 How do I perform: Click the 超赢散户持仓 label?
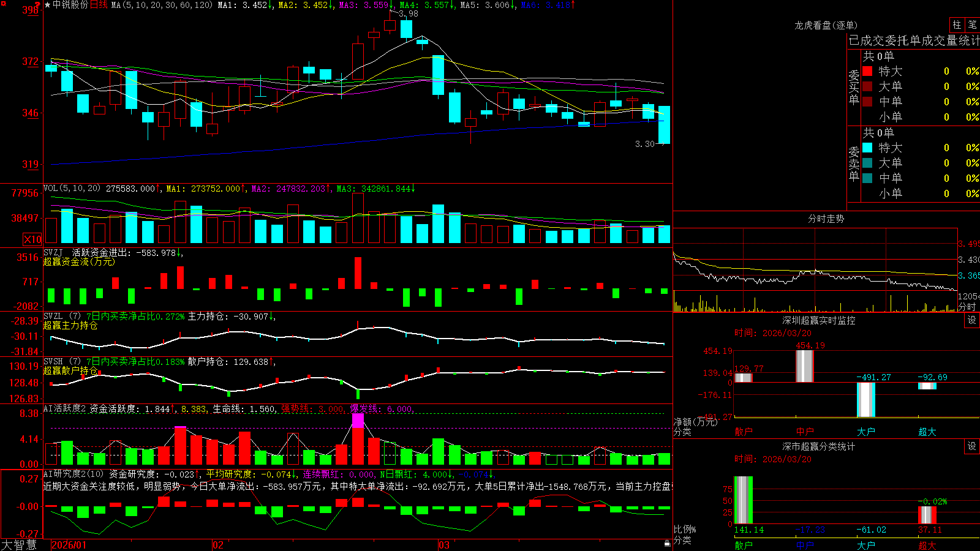(x=70, y=370)
